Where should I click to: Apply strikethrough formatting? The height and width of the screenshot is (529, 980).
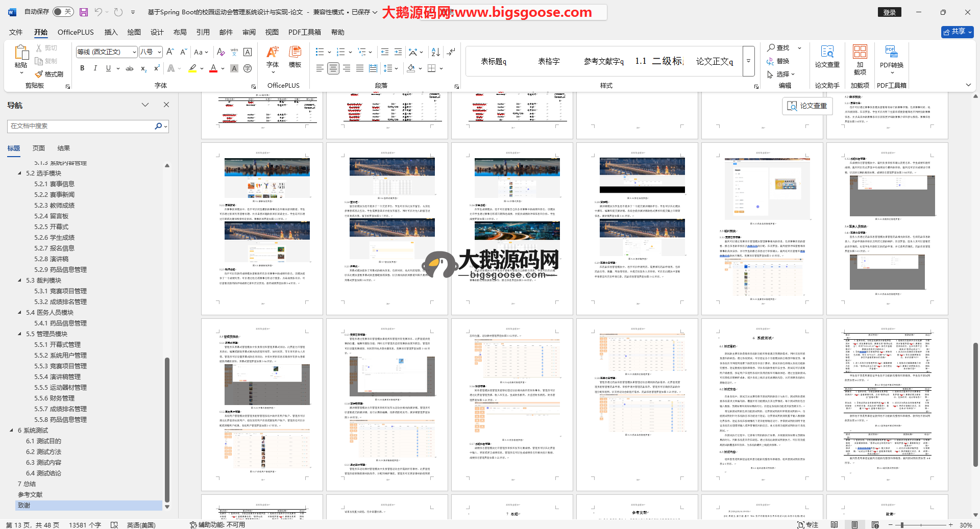point(130,68)
